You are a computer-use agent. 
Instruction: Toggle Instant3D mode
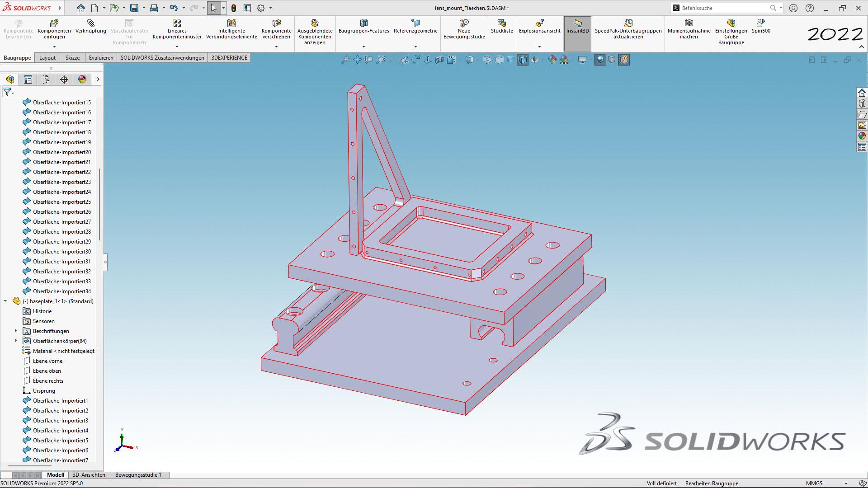tap(577, 33)
